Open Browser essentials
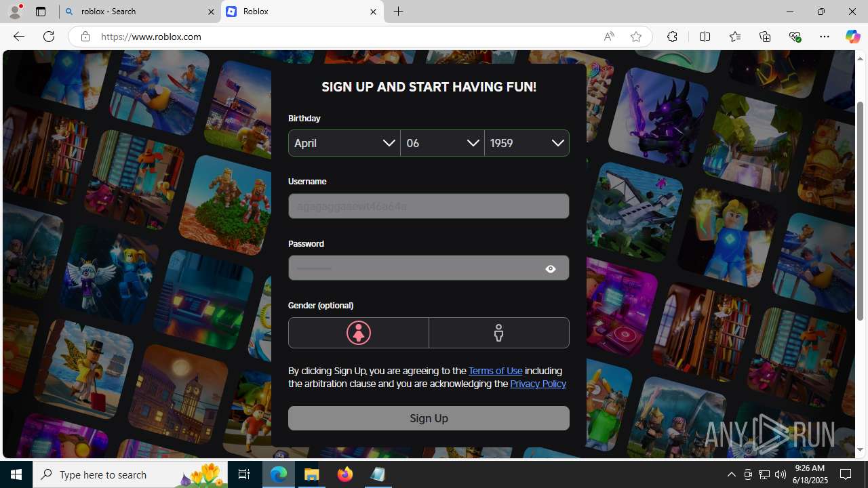The image size is (868, 488). (795, 37)
